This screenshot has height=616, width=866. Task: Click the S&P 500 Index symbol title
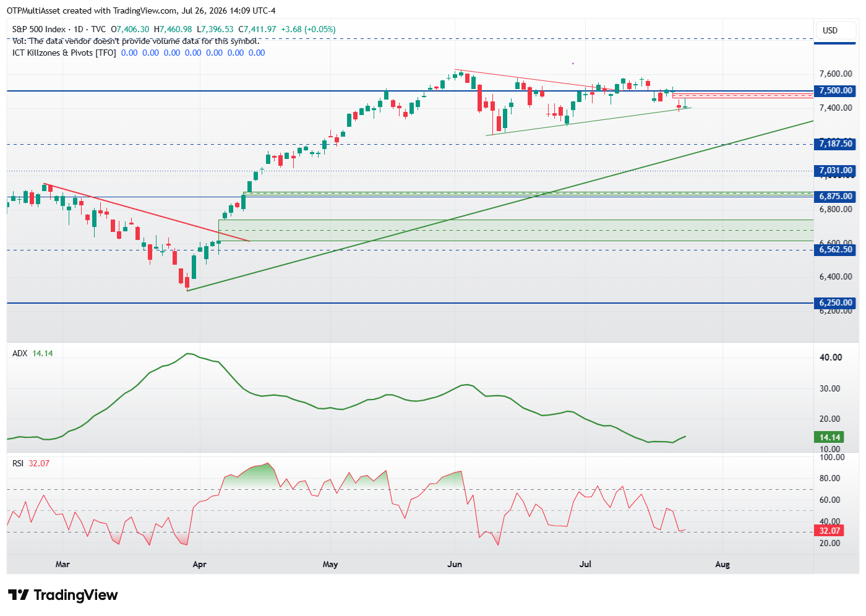(x=39, y=29)
